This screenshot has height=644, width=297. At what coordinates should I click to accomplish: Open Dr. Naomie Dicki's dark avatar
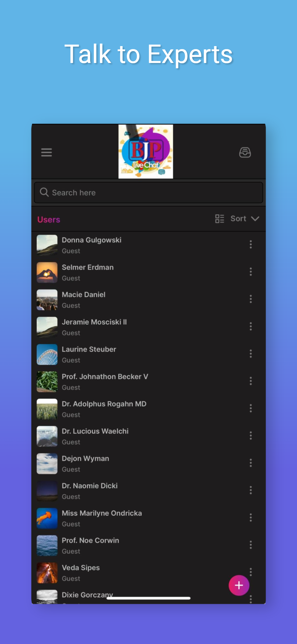[x=47, y=491]
